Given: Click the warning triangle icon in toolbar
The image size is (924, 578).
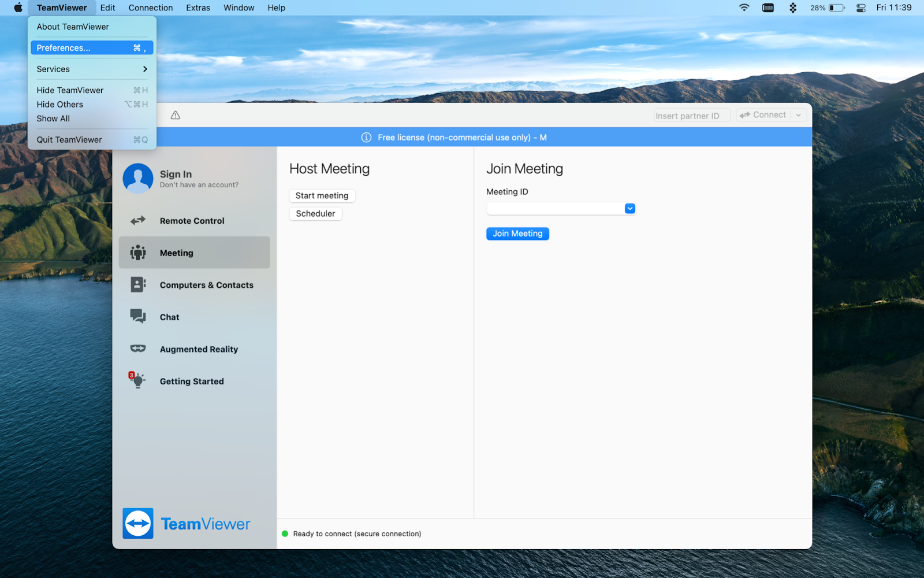Looking at the screenshot, I should pyautogui.click(x=176, y=115).
